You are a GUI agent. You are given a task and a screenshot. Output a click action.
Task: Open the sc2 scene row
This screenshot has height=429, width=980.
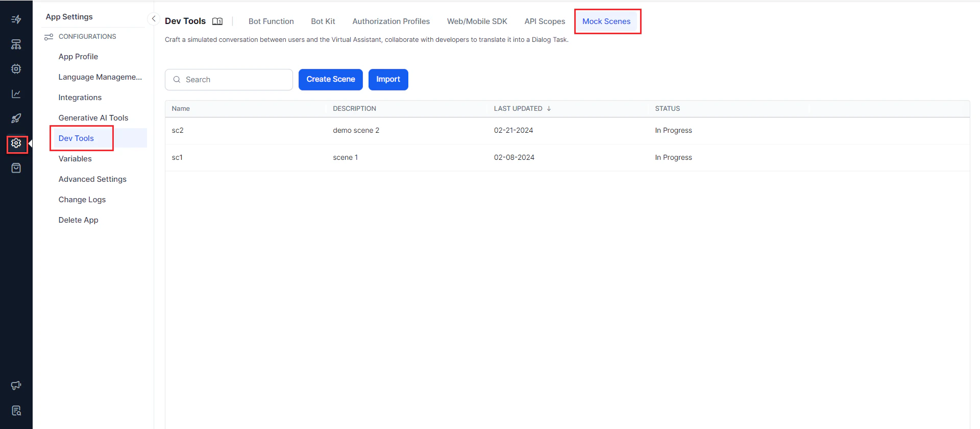pos(567,131)
